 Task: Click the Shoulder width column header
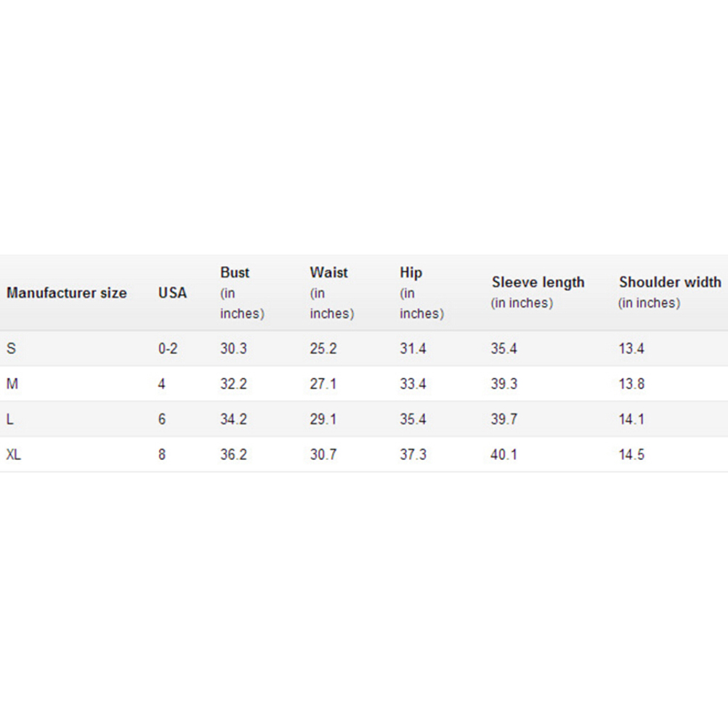[670, 283]
